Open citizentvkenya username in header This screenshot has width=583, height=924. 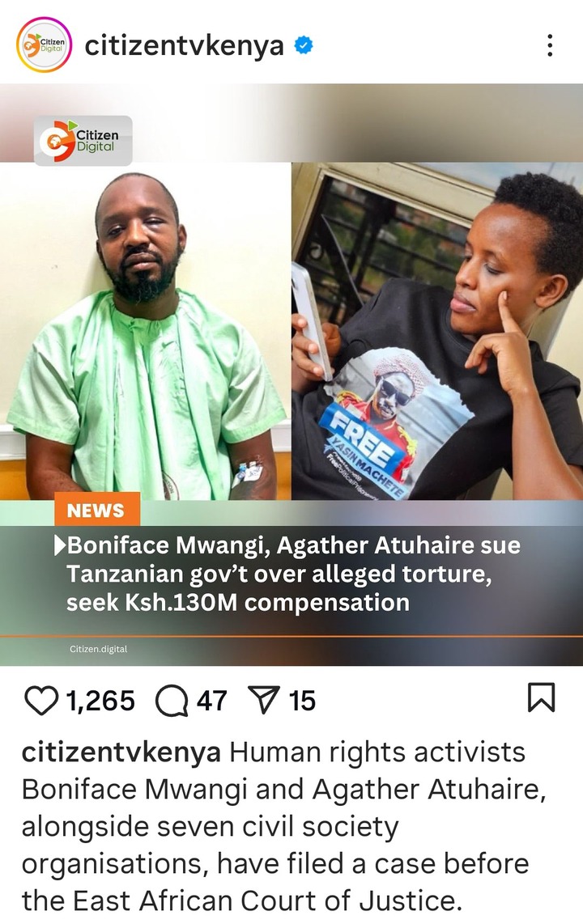point(184,46)
